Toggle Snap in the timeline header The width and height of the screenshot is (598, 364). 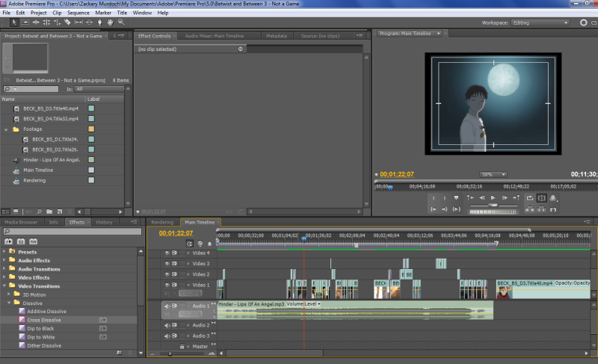[x=190, y=244]
